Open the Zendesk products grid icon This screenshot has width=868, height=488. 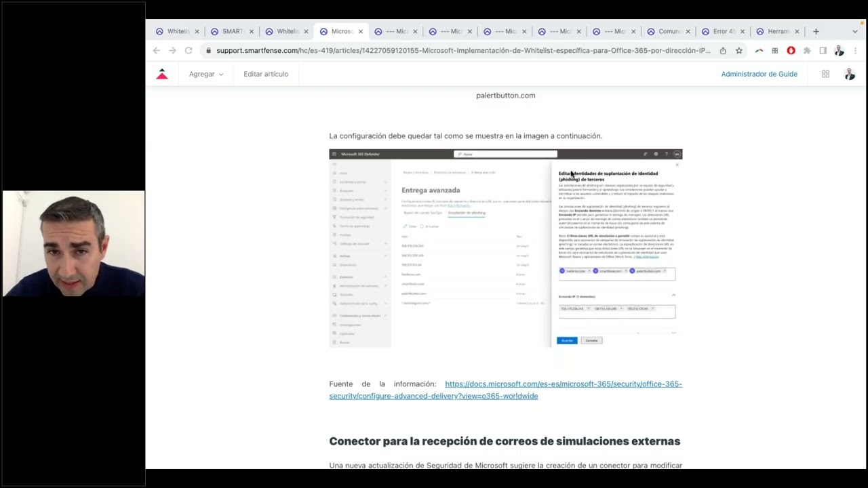click(825, 74)
